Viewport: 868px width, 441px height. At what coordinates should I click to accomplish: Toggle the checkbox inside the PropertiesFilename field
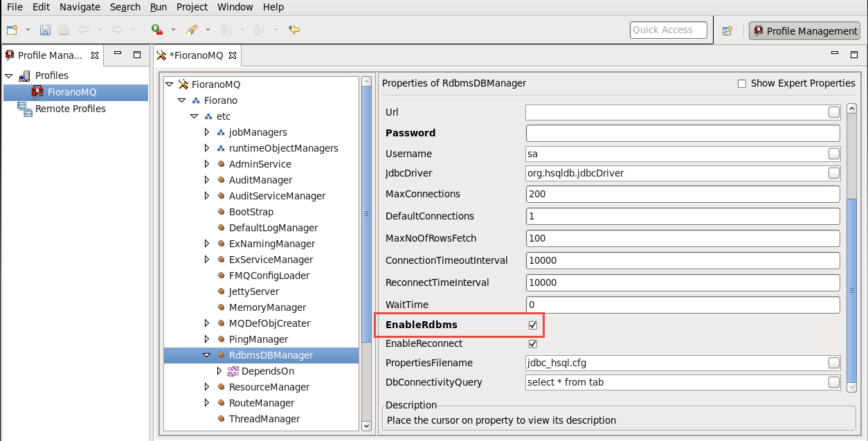click(834, 363)
